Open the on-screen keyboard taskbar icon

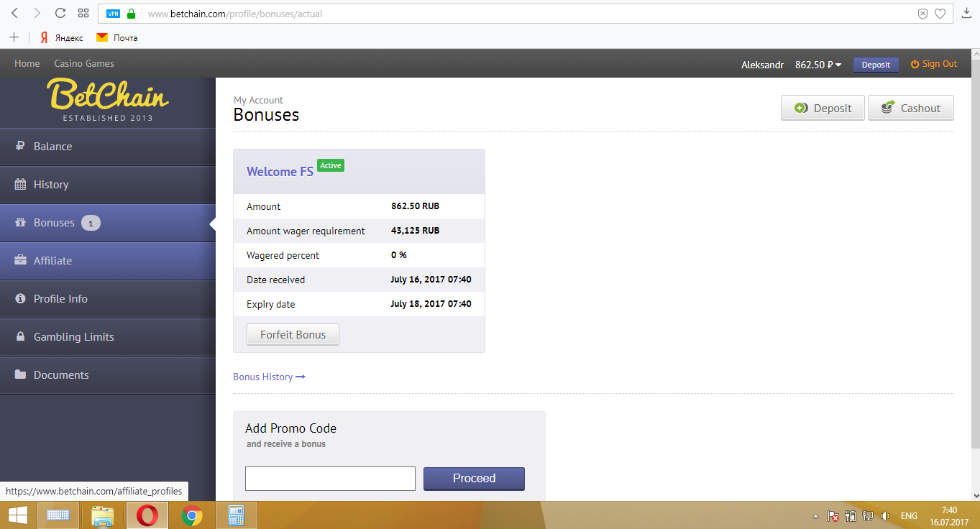pyautogui.click(x=58, y=515)
